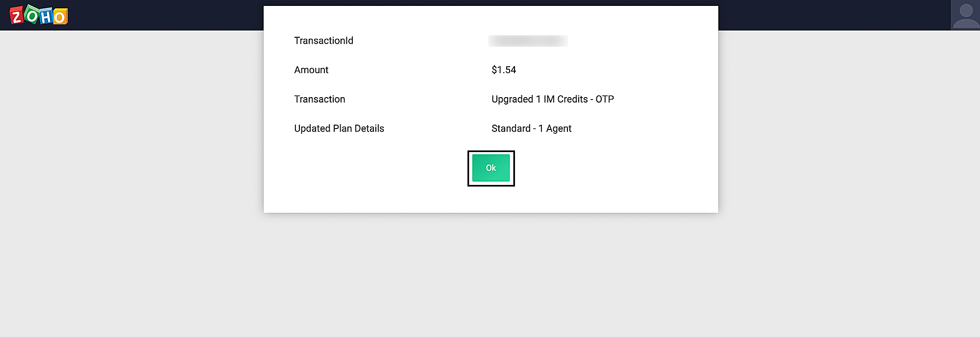980x337 pixels.
Task: Click the dark header bar right of dialog
Action: pyautogui.click(x=833, y=15)
